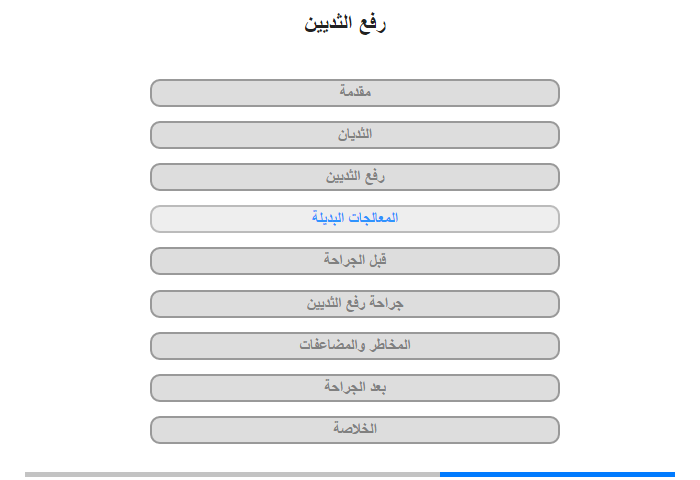Open The Breasts anatomy chapter

(355, 135)
